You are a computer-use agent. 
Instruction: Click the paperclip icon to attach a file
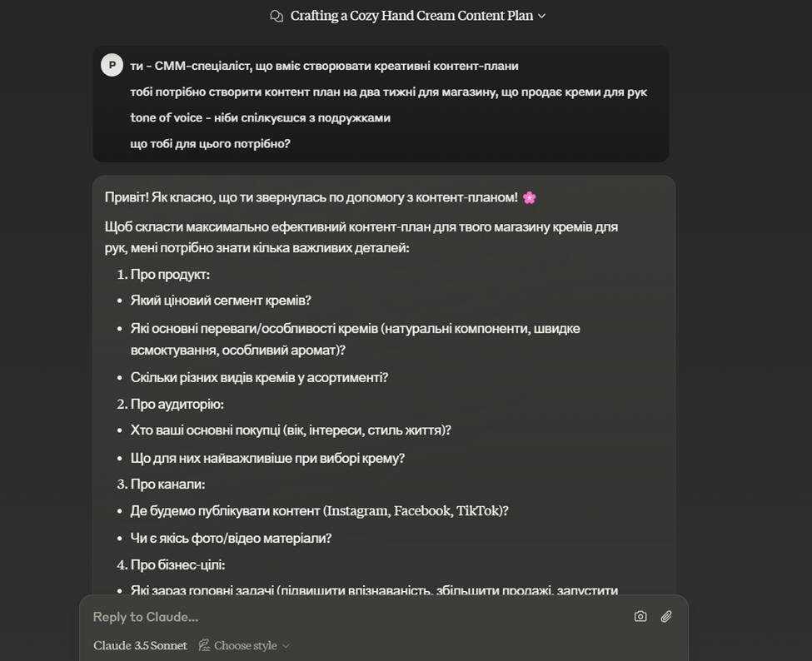pos(665,616)
